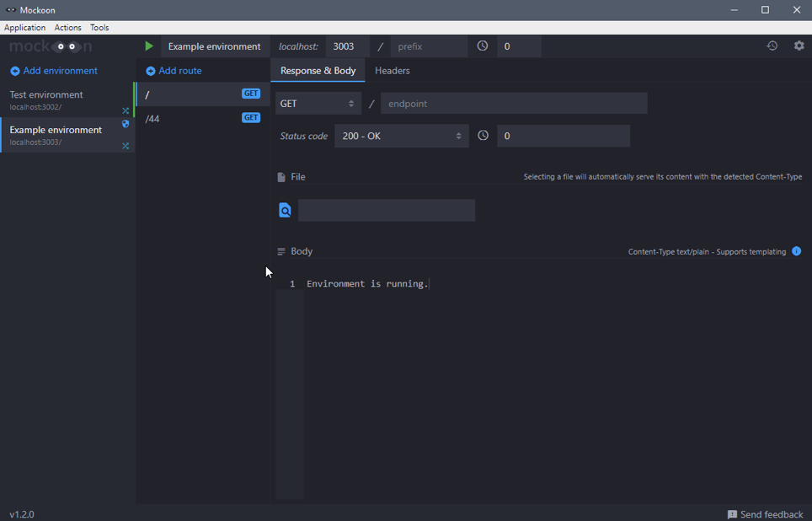Click the Send feedback chat icon
This screenshot has height=521, width=812.
point(732,514)
